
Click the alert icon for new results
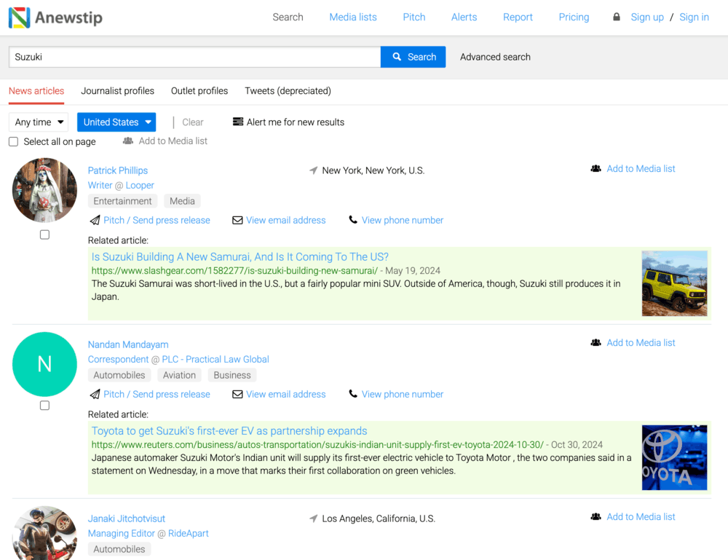pos(238,122)
